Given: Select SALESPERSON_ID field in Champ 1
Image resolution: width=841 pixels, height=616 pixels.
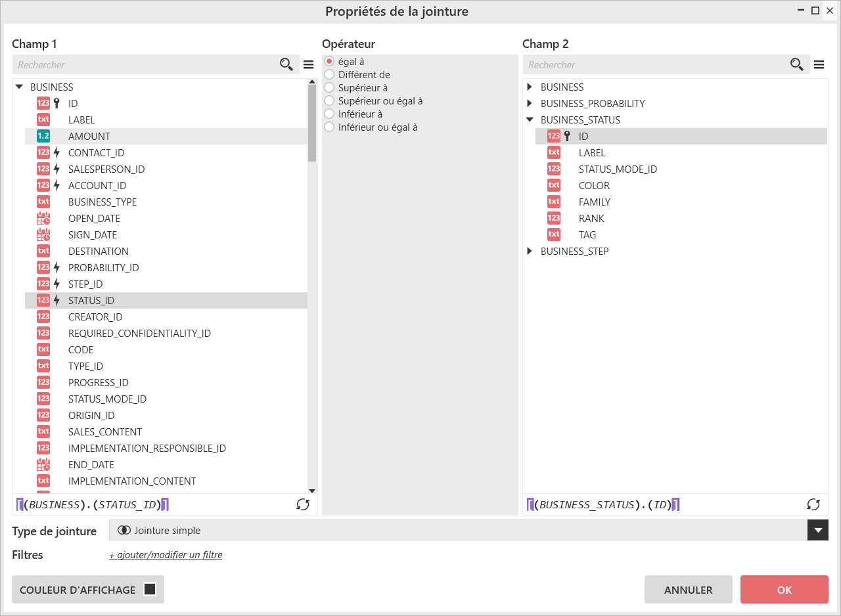Looking at the screenshot, I should pyautogui.click(x=106, y=169).
